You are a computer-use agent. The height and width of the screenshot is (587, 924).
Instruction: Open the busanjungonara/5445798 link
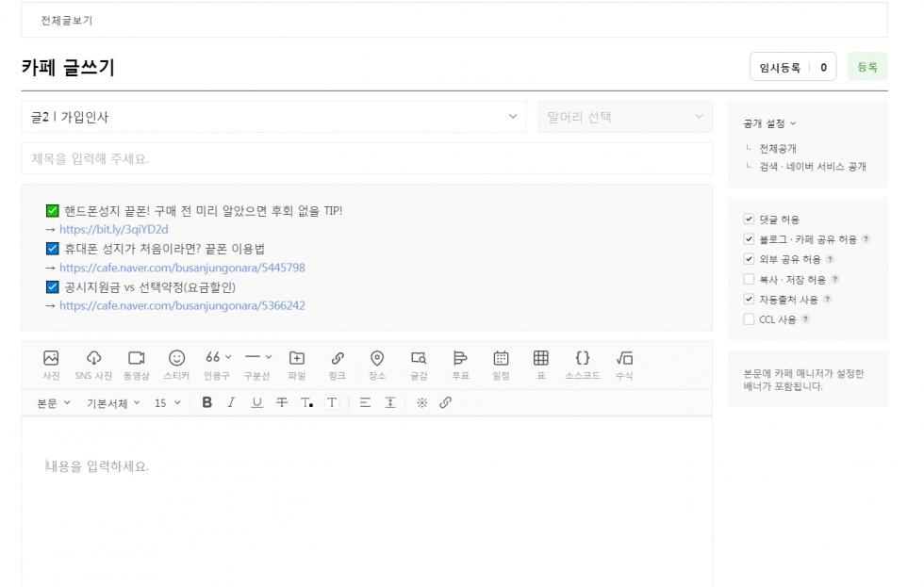click(x=182, y=268)
